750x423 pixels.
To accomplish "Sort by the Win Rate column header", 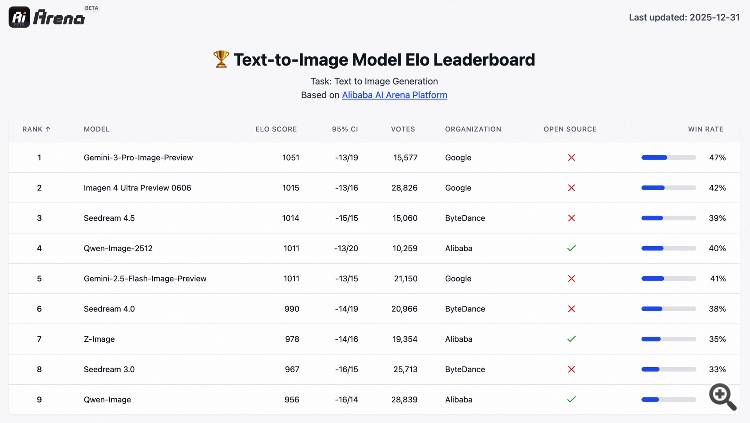I will pos(707,129).
